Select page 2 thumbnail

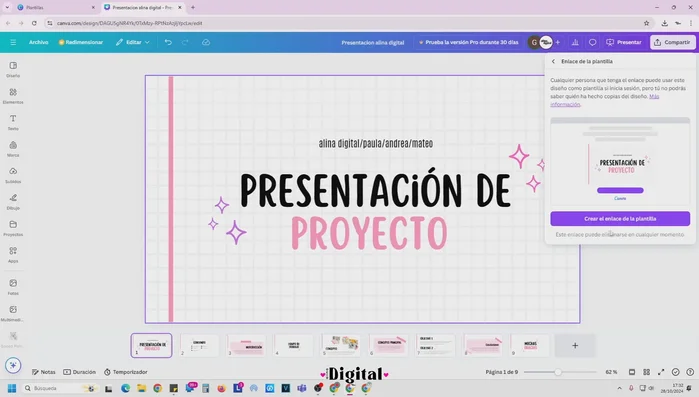point(199,345)
